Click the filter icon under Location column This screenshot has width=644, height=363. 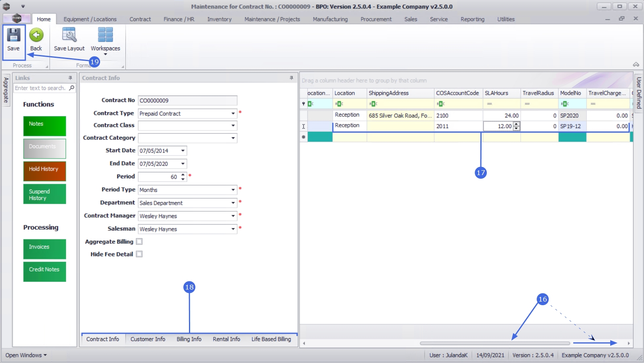tap(339, 104)
